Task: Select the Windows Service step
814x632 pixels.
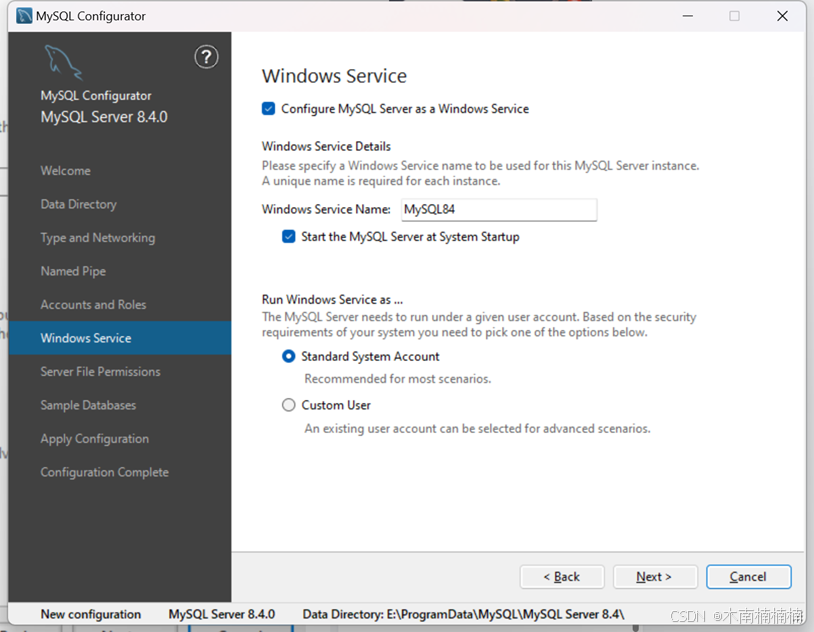Action: coord(120,338)
